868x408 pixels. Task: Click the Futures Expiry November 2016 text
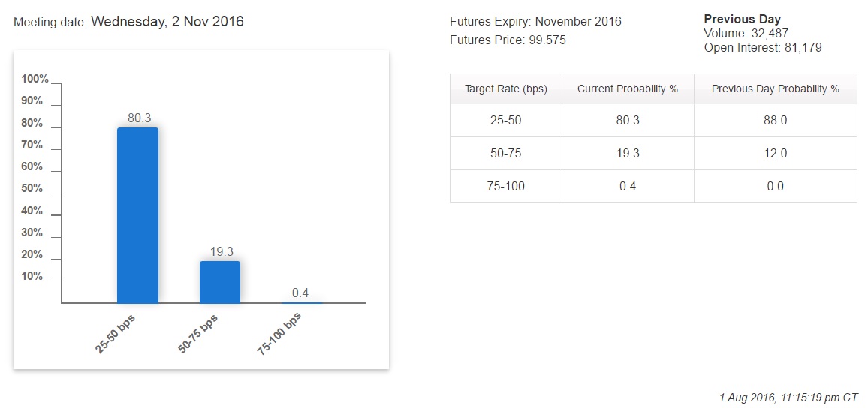pyautogui.click(x=535, y=22)
